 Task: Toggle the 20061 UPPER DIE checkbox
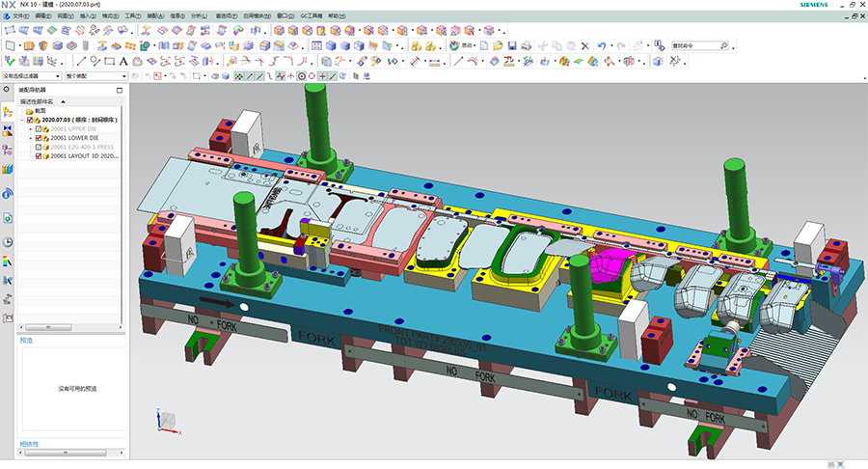tap(39, 129)
